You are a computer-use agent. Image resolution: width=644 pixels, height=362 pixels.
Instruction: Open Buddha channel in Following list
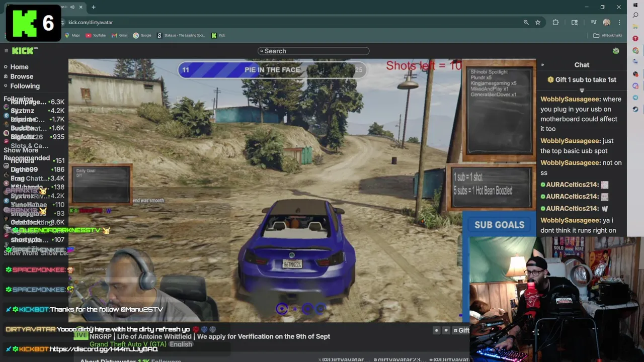34,128
